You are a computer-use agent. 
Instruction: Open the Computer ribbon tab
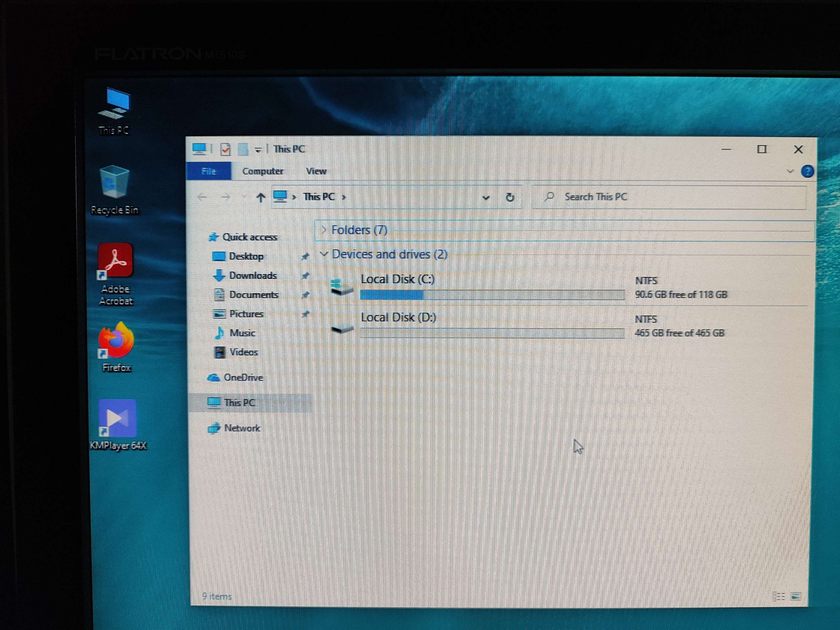click(x=263, y=171)
